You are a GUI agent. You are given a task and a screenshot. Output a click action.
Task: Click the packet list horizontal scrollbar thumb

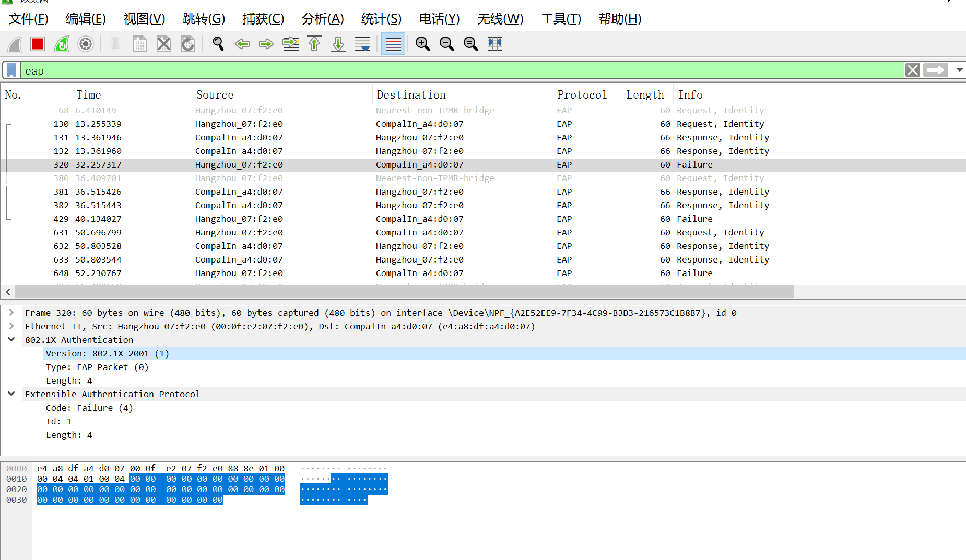[x=404, y=292]
